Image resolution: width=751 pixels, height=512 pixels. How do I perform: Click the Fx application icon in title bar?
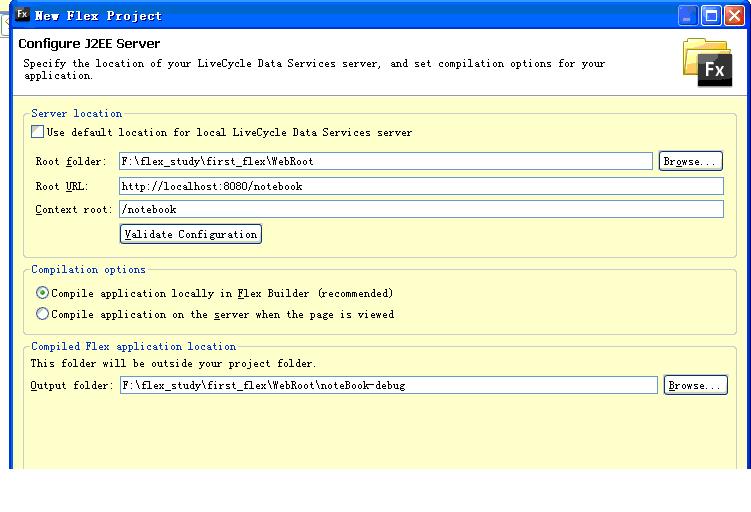coord(23,14)
